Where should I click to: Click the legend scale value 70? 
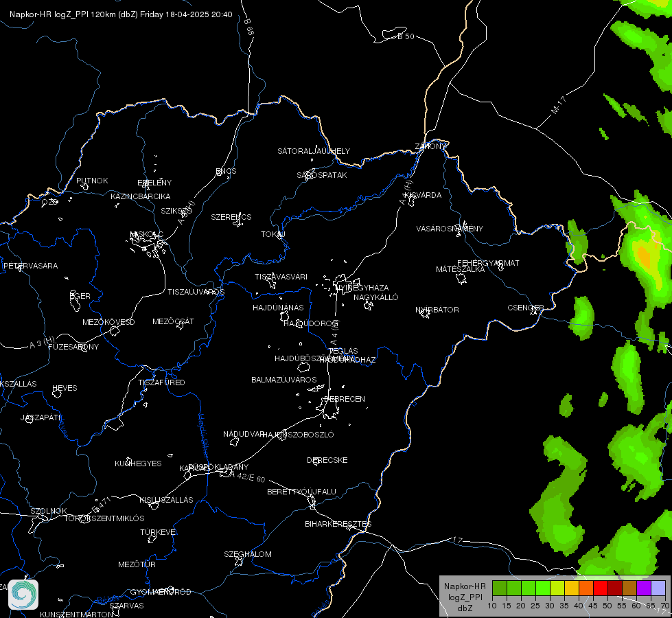[x=665, y=606]
